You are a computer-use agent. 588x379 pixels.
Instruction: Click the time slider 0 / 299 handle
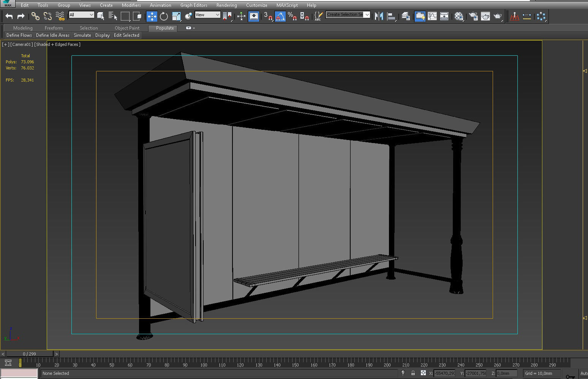30,354
